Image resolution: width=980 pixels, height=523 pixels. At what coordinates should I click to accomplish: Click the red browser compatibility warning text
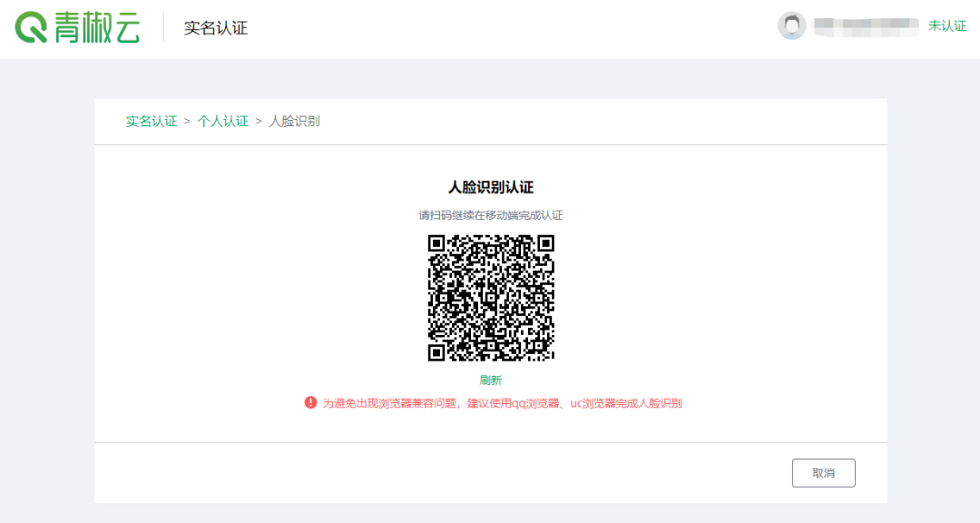point(503,403)
